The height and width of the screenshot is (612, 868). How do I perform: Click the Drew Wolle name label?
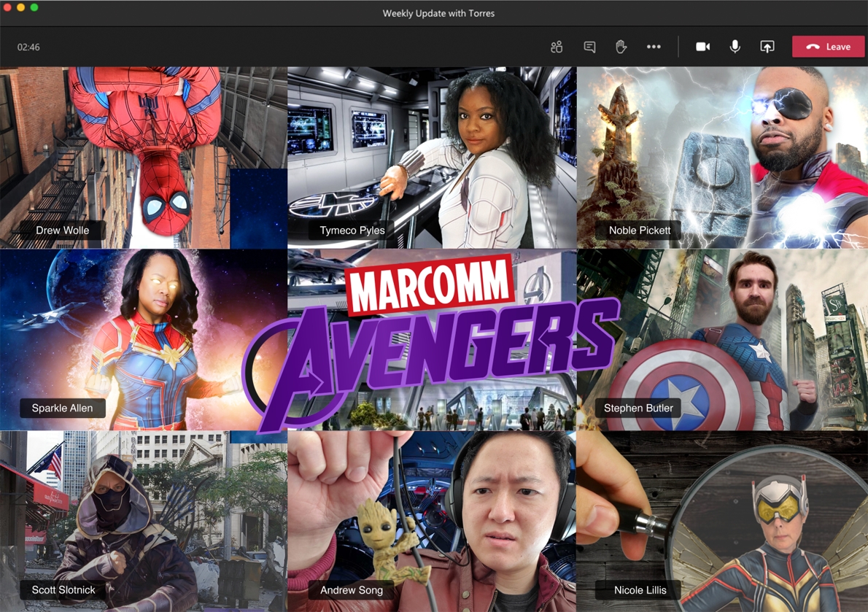point(63,231)
